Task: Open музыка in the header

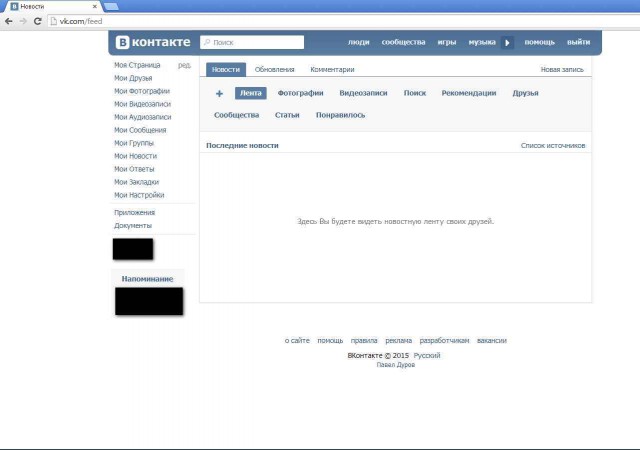Action: coord(482,42)
